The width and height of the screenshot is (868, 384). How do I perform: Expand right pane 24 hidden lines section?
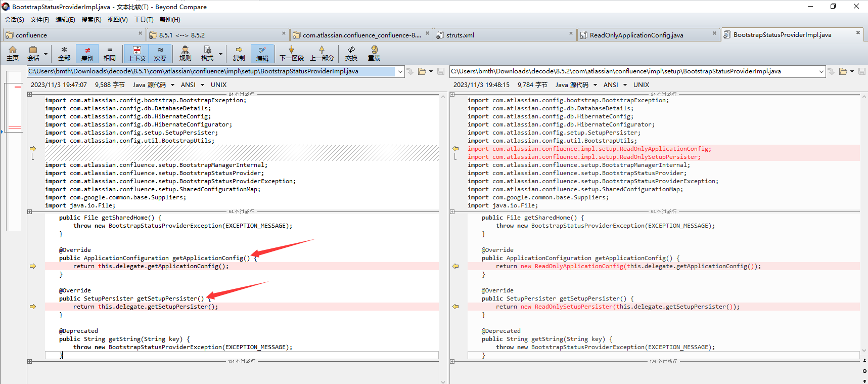(452, 94)
